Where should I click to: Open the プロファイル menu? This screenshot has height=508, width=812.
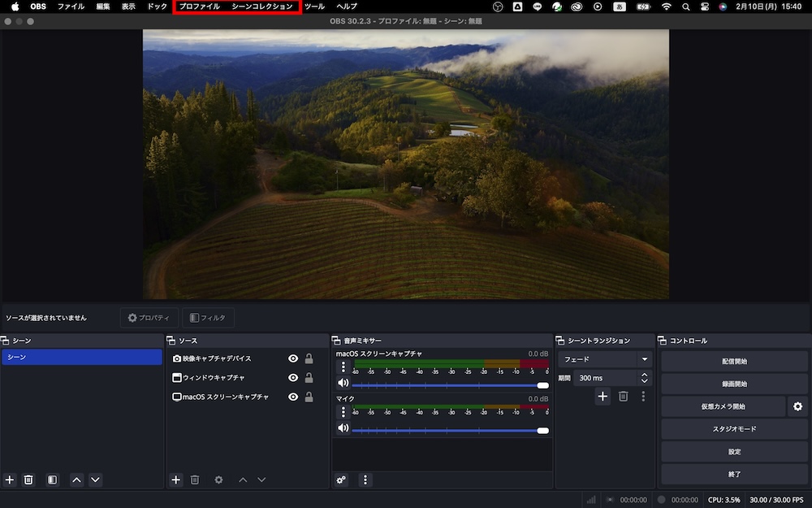pyautogui.click(x=199, y=7)
